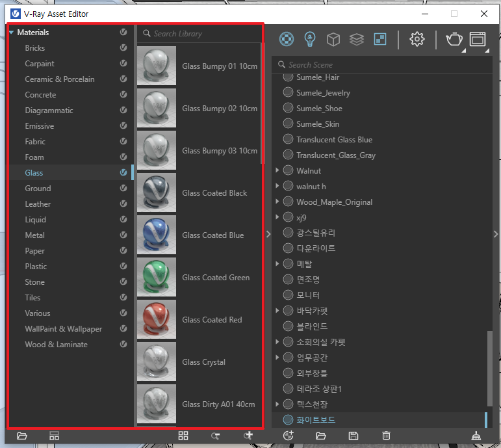Toggle circle beside Translucent Glass Blue

[288, 139]
